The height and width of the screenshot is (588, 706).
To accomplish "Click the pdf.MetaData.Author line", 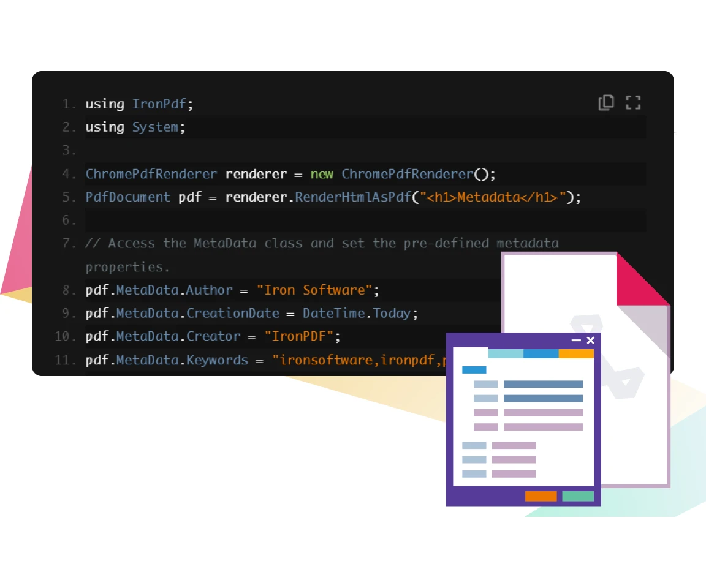I will tap(232, 290).
